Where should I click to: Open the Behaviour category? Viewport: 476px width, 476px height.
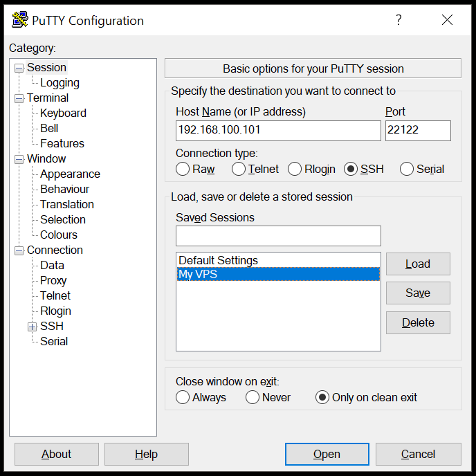(x=64, y=189)
